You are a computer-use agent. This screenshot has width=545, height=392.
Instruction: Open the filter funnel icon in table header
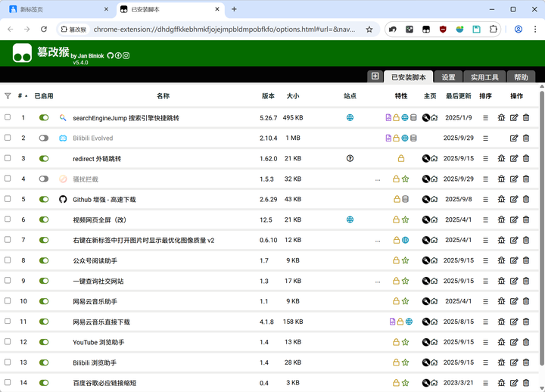pyautogui.click(x=8, y=96)
